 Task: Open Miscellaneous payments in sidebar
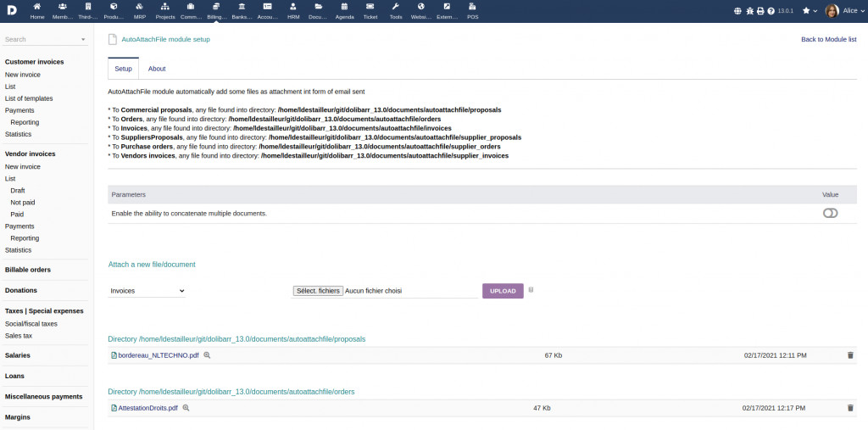(x=44, y=397)
